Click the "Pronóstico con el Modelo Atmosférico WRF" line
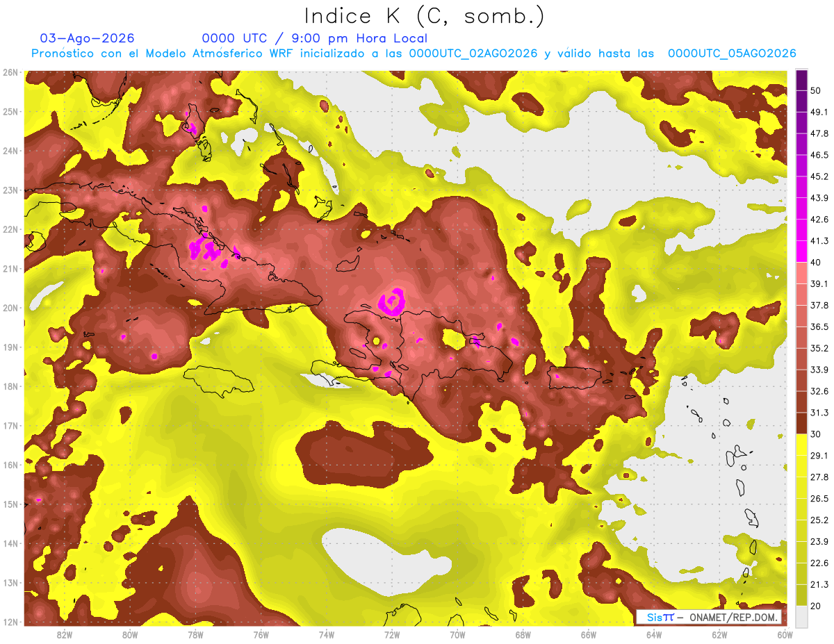Viewport: 834px width, 644px height. pos(414,53)
